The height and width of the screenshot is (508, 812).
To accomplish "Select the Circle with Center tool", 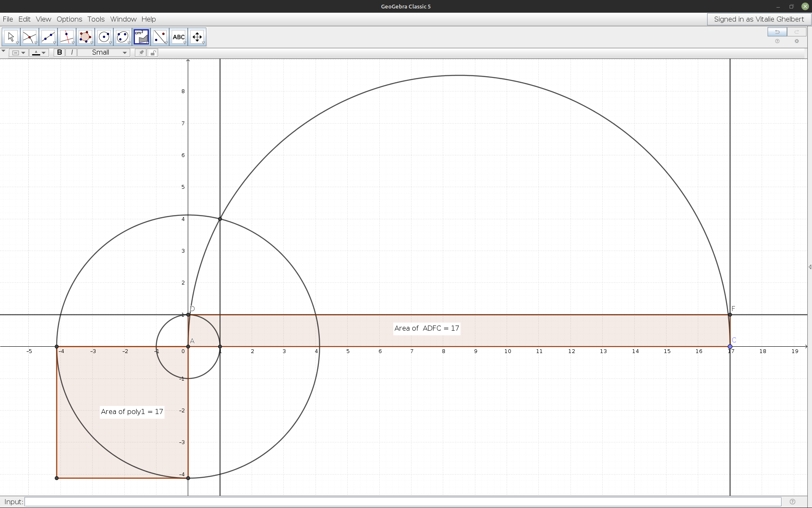I will coord(104,37).
